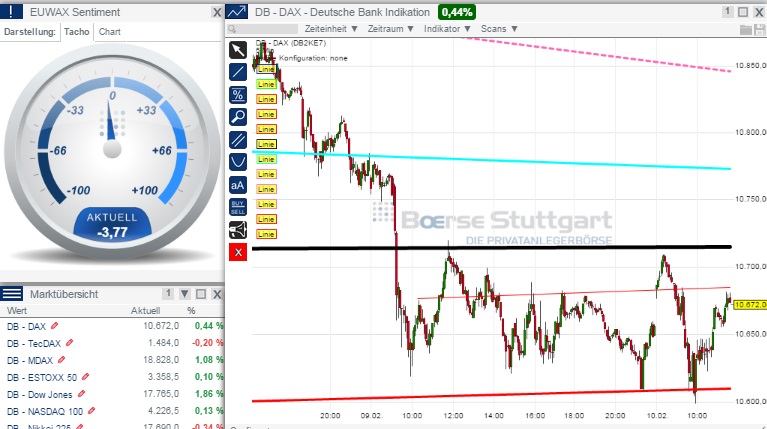Edit DB - Dow Jones with pencil icon
Screen dimensions: 767x429
point(81,393)
